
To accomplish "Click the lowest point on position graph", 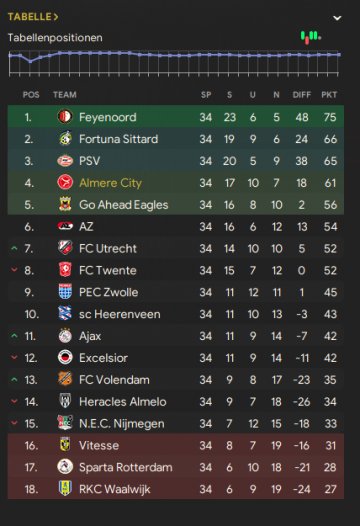I will pos(31,61).
